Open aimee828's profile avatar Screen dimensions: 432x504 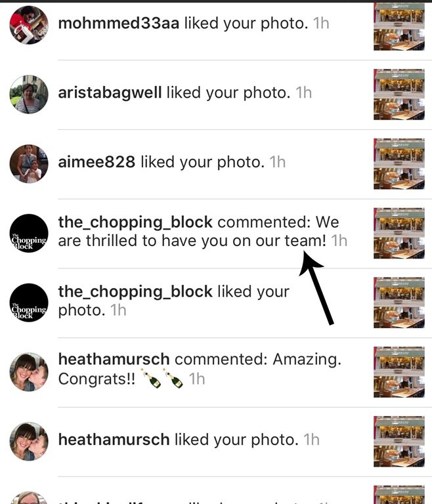[x=29, y=163]
